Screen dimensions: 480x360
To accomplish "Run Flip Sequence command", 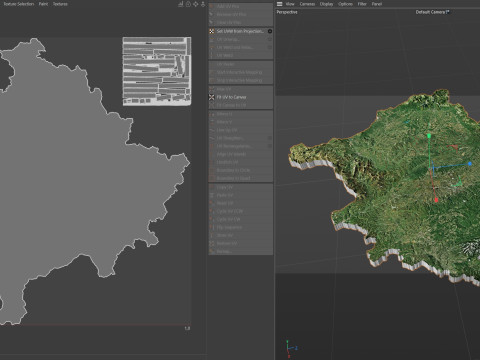I will pyautogui.click(x=241, y=227).
